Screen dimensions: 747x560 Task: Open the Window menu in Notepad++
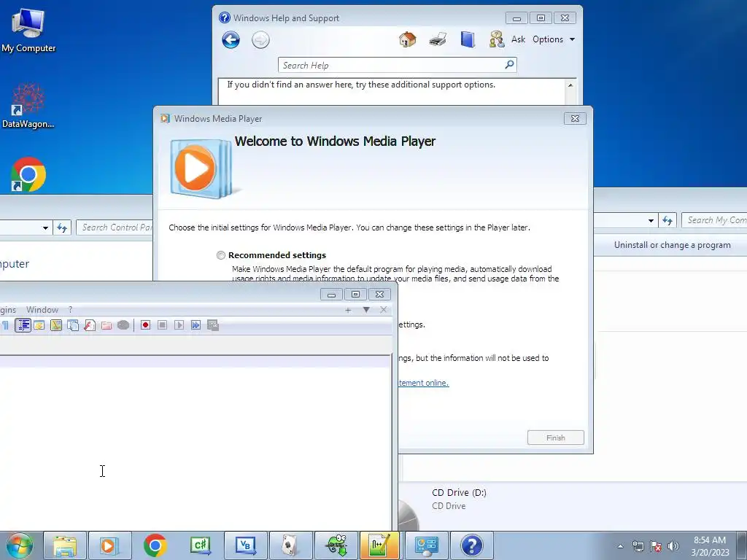tap(42, 310)
